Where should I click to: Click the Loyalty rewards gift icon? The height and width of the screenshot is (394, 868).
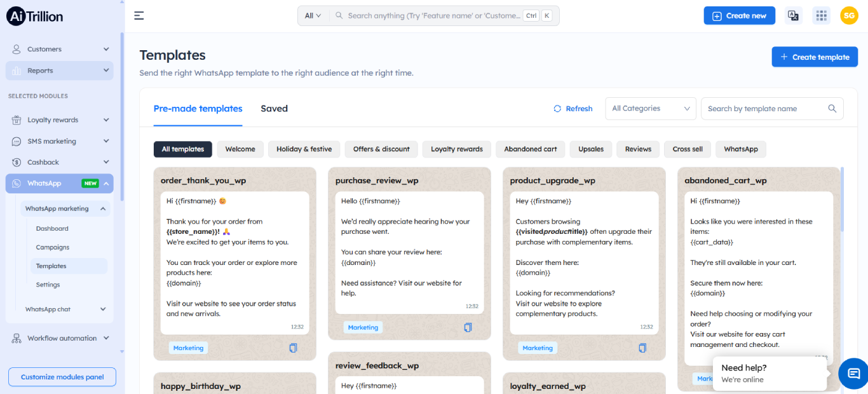coord(15,119)
